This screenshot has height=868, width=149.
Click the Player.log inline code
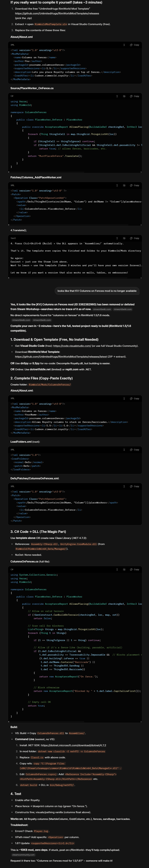[x=41, y=831]
